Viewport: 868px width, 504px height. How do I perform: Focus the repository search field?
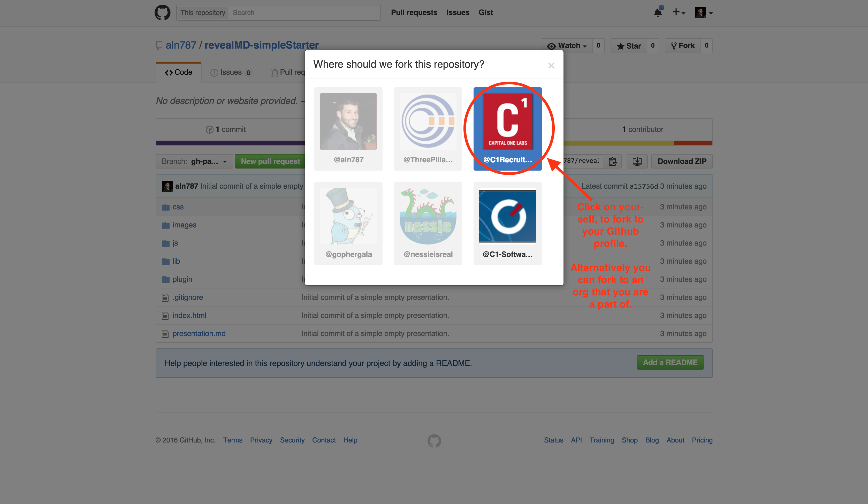(x=305, y=12)
